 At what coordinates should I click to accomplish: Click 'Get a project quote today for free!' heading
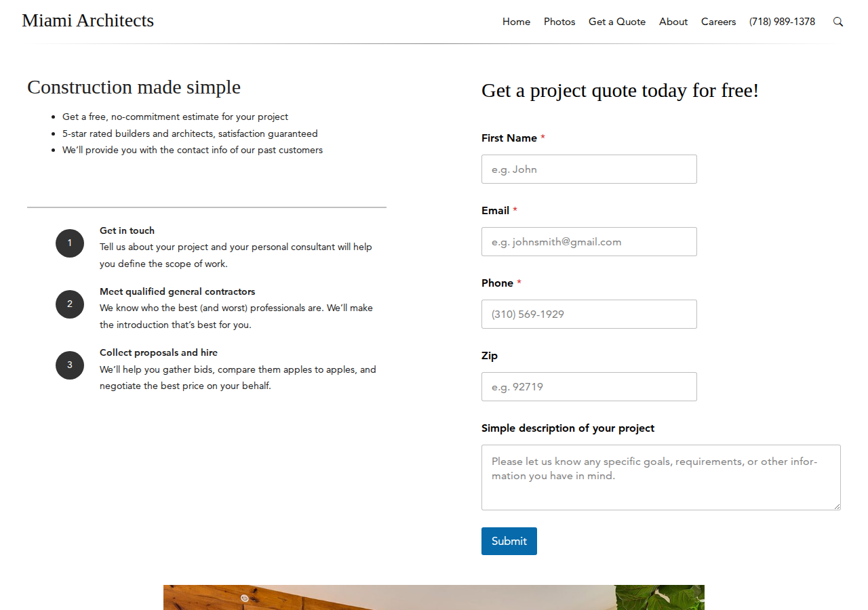(x=620, y=90)
